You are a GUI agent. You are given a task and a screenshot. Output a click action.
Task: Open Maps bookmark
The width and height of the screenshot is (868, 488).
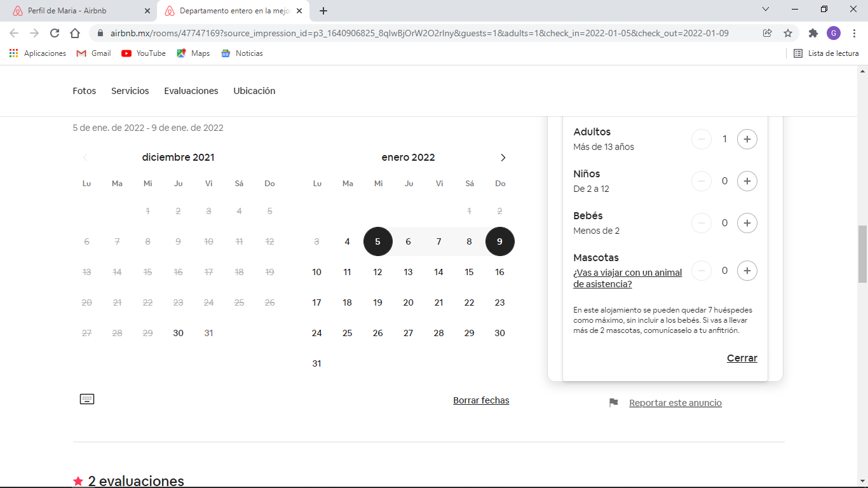(193, 53)
